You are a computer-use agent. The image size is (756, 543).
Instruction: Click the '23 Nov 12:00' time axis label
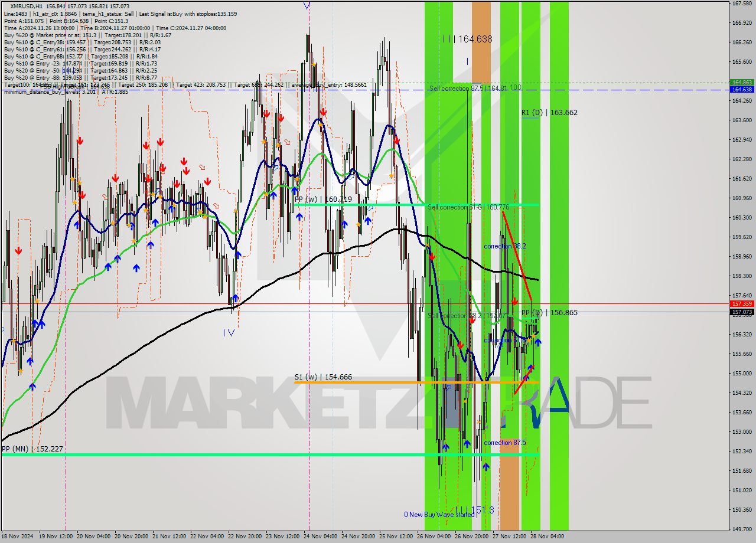(x=282, y=537)
